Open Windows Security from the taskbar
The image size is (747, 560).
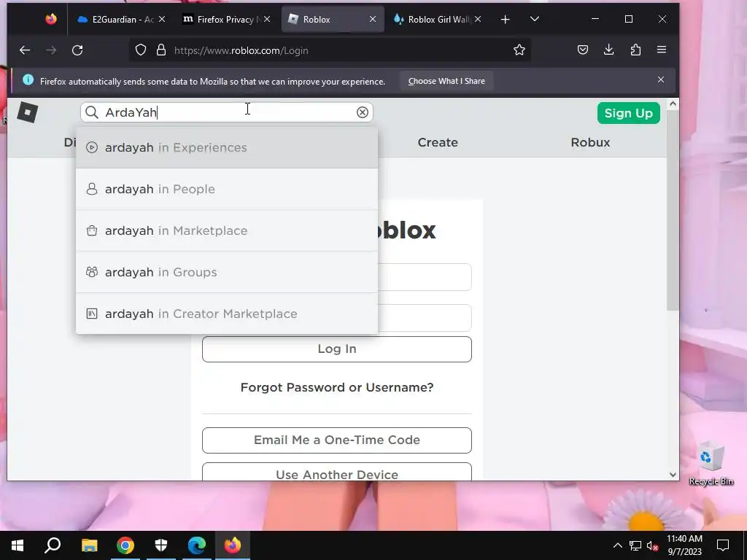click(161, 545)
